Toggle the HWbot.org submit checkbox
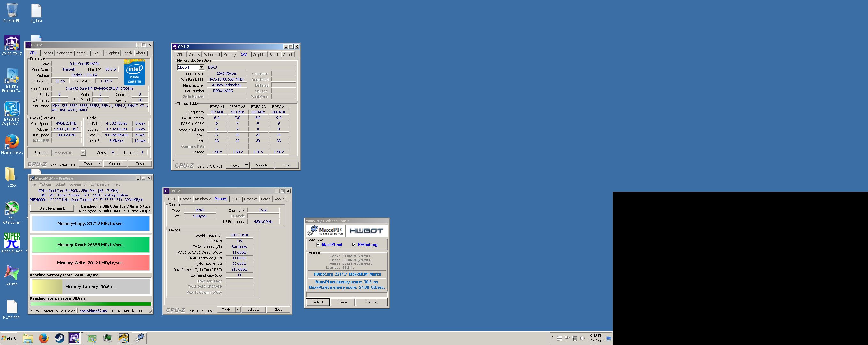 (354, 245)
